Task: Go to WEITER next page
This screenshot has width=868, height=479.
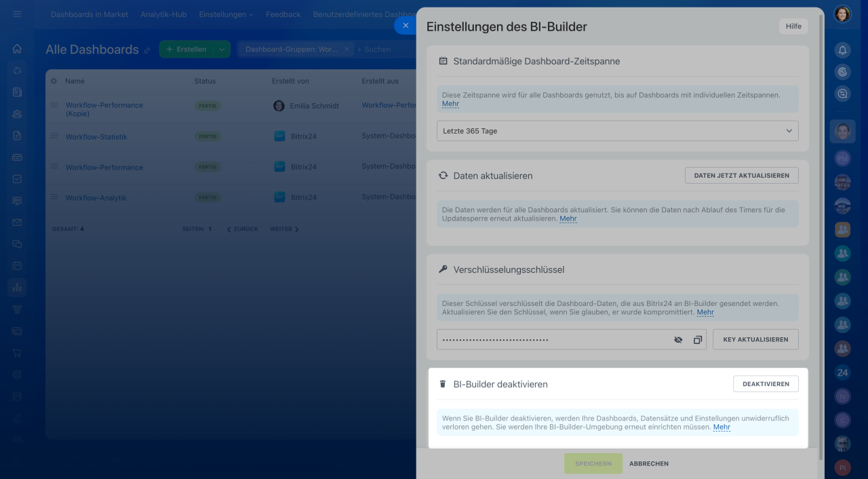Action: pyautogui.click(x=284, y=229)
